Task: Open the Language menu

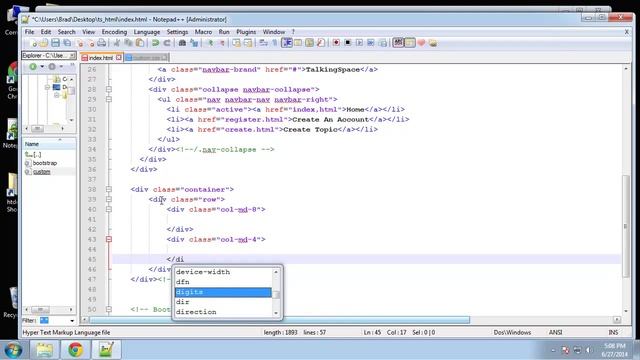Action: click(147, 32)
